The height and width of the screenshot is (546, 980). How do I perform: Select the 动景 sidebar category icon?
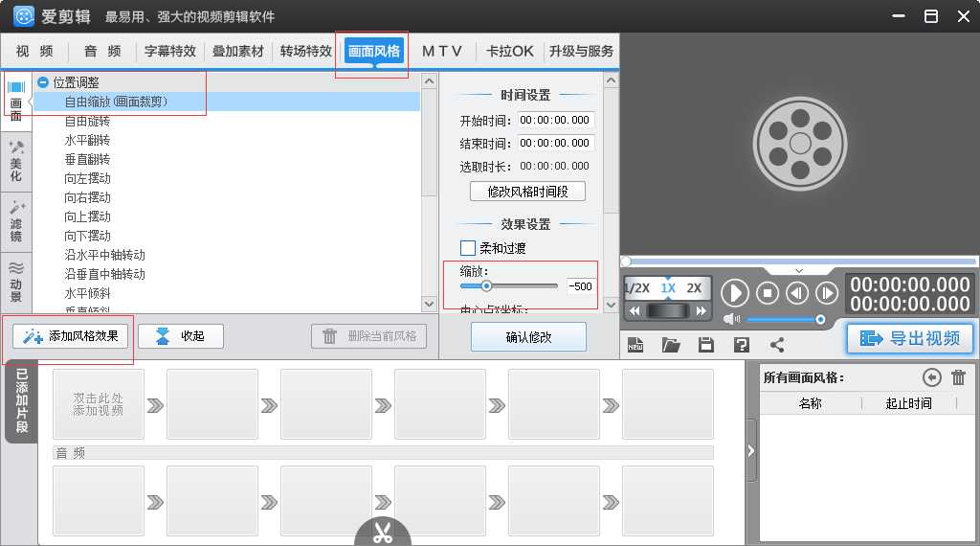16,282
